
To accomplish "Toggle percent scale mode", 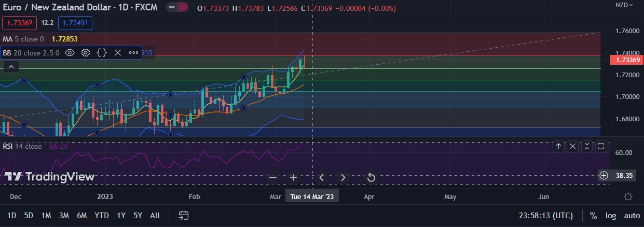I will point(593,216).
